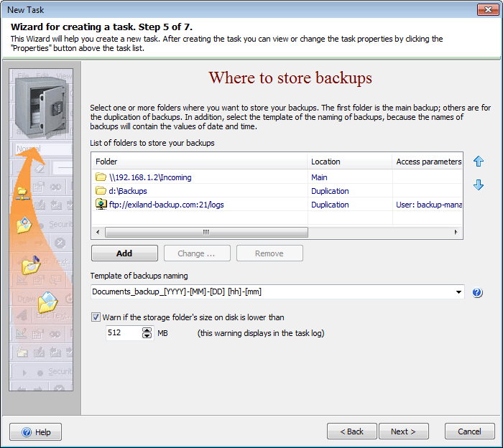Screen dimensions: 503x448
Task: Click the folder list scroll-right arrow
Action: 456,232
